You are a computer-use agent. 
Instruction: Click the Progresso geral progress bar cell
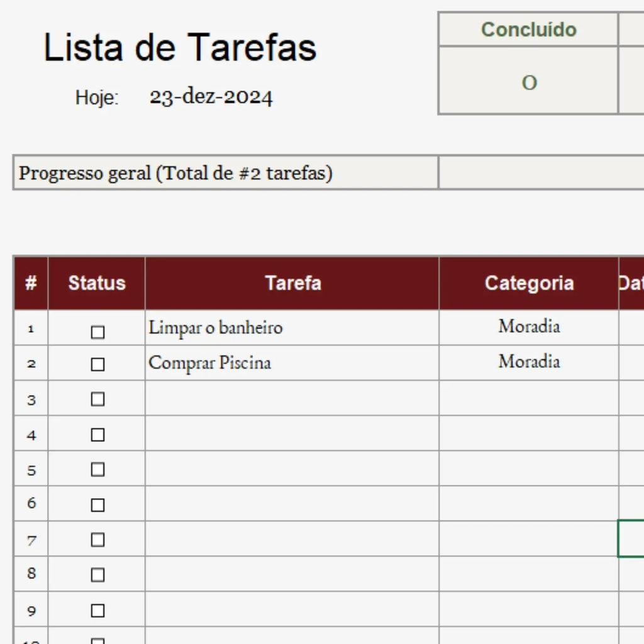[x=541, y=172]
